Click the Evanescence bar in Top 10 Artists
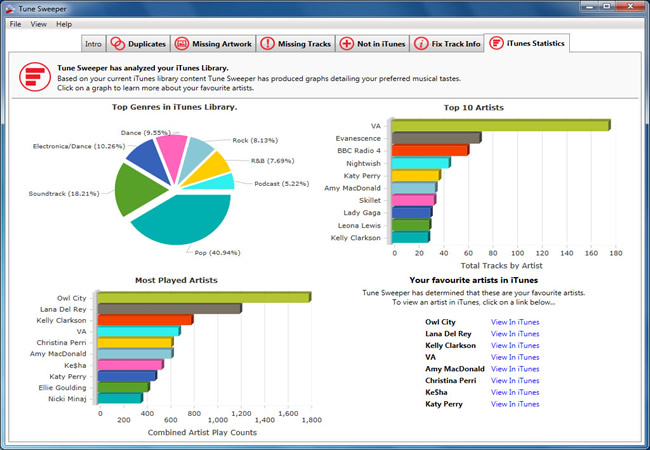This screenshot has height=450, width=650. (x=437, y=138)
